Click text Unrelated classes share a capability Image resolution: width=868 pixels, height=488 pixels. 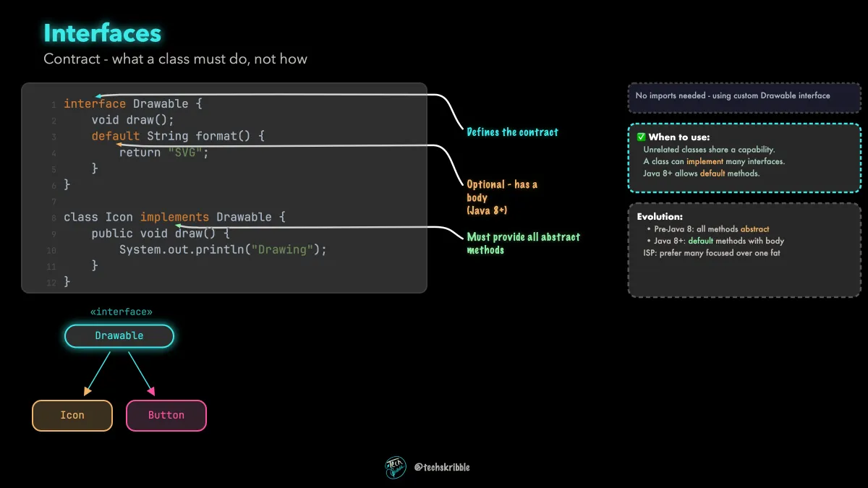click(709, 150)
